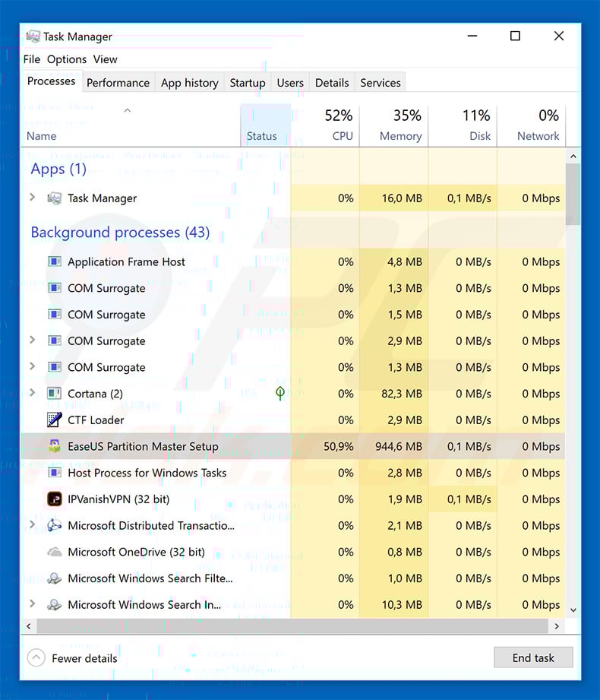Click the horizontal scrollbar left arrow
The width and height of the screenshot is (600, 700).
coord(29,626)
